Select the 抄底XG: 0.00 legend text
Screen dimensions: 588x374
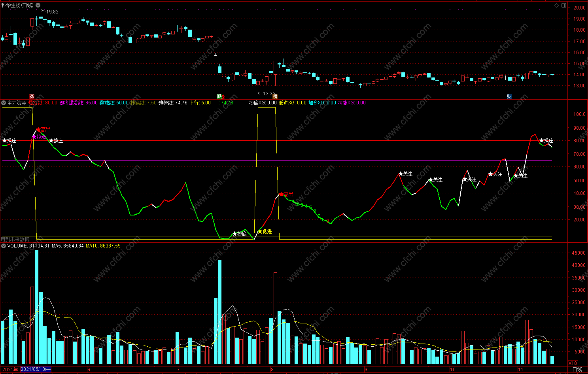pos(263,103)
